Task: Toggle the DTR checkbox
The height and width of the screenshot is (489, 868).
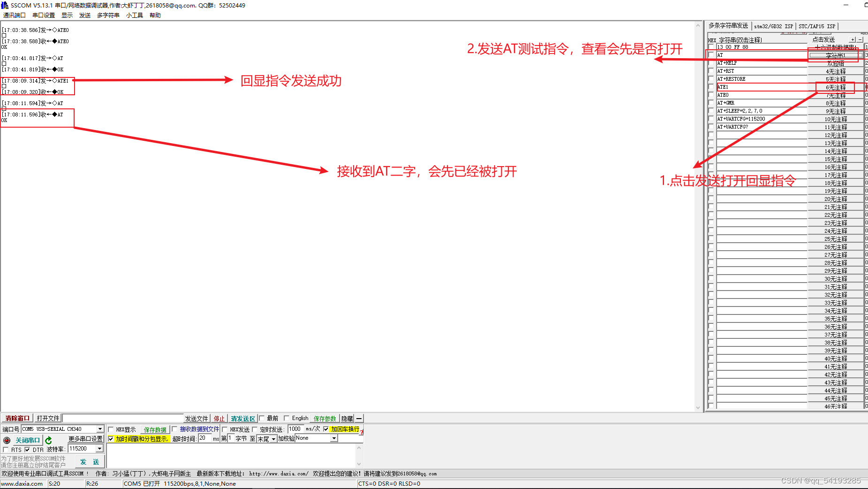Action: pos(27,450)
